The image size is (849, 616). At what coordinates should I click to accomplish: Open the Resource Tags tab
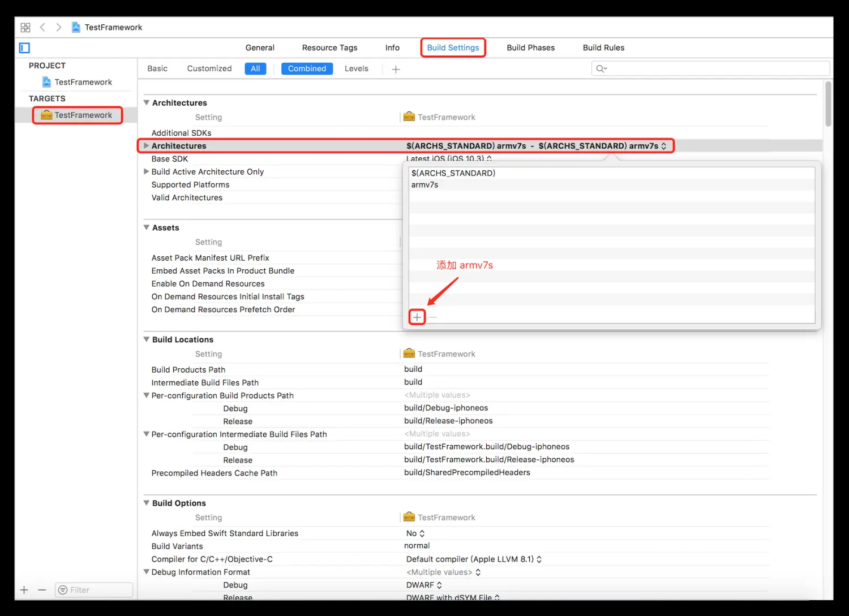329,48
